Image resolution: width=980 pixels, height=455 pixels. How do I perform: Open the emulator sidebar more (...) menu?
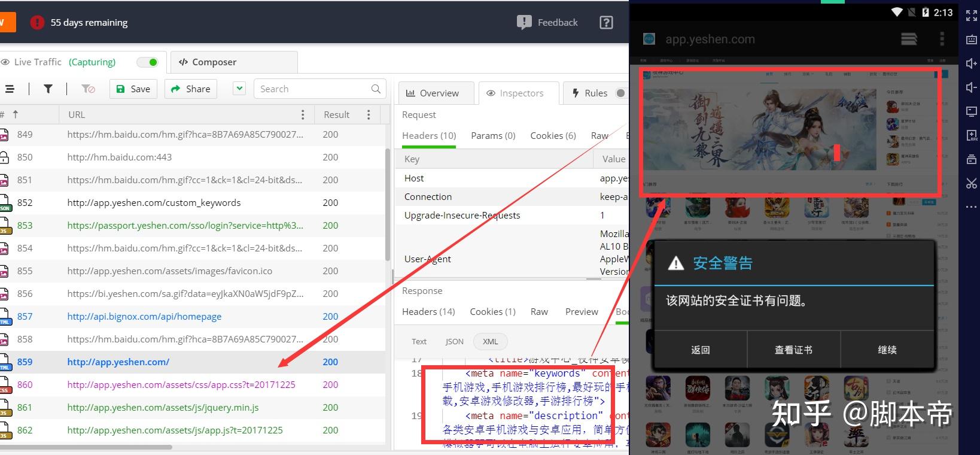tap(972, 207)
